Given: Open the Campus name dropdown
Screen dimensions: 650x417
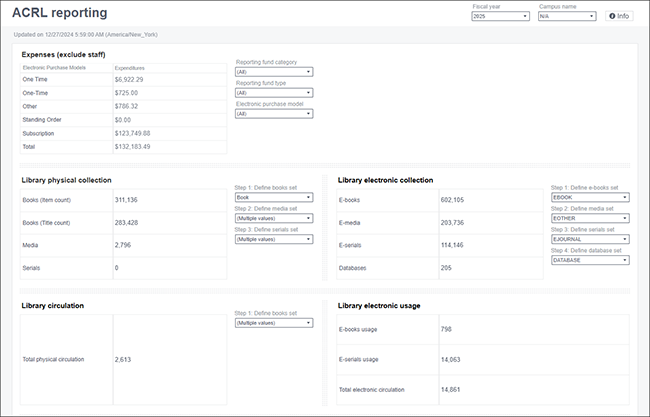Looking at the screenshot, I should click(567, 16).
